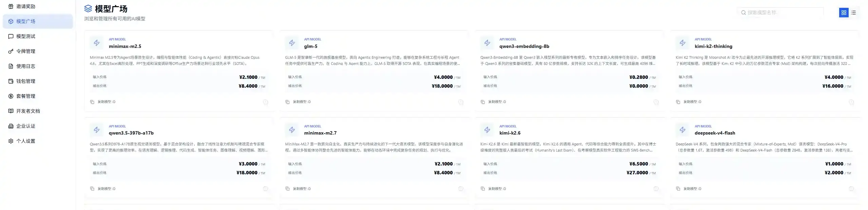Viewport: 868px width, 210px height.
Task: Click the description text of minimax-m2.7
Action: click(374, 147)
